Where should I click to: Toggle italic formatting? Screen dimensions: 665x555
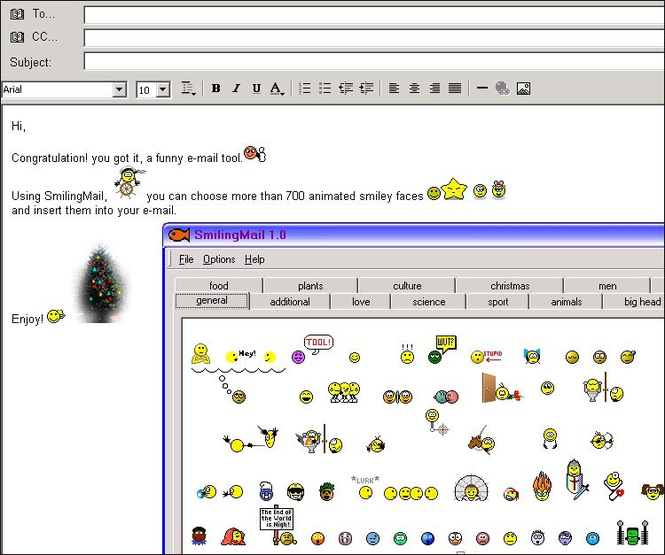(x=236, y=88)
